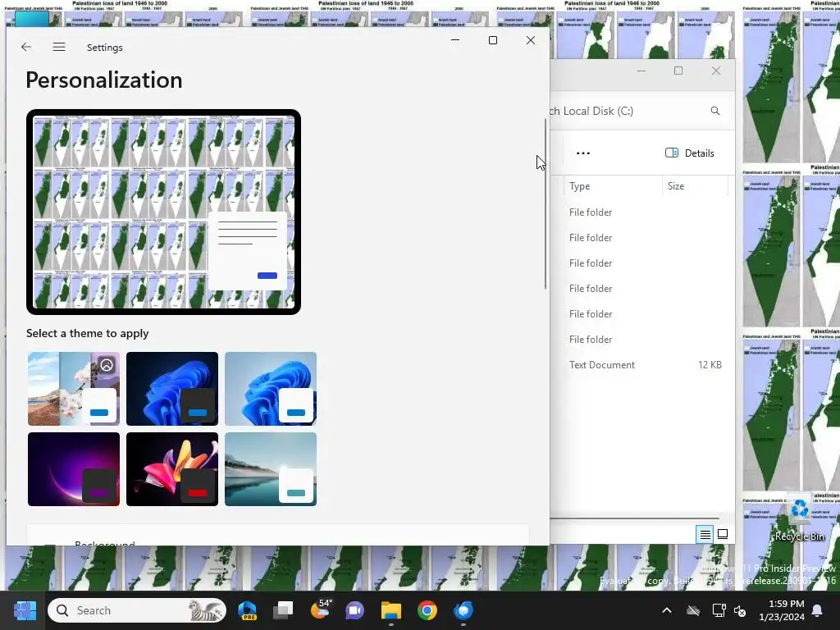Click the taskbar Search box
The width and height of the screenshot is (840, 630).
click(x=137, y=610)
